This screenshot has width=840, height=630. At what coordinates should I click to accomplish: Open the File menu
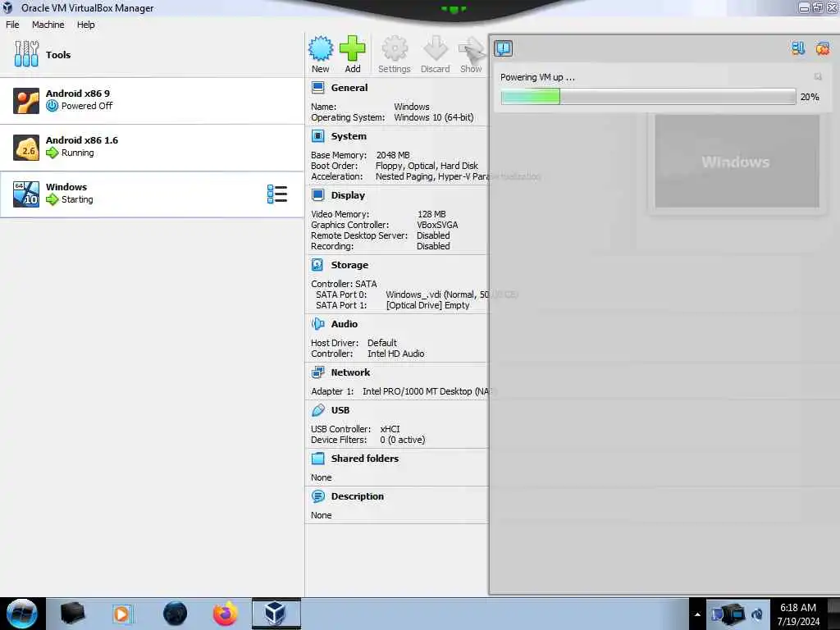pyautogui.click(x=12, y=25)
